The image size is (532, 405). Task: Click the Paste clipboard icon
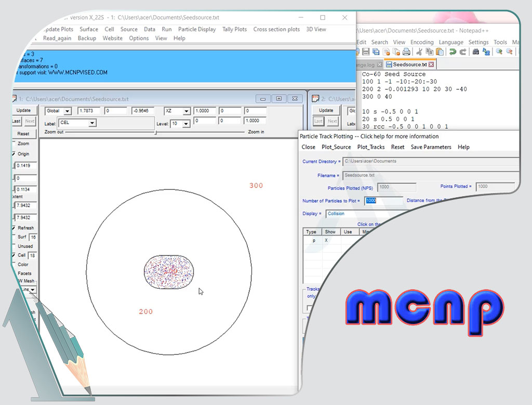point(440,52)
